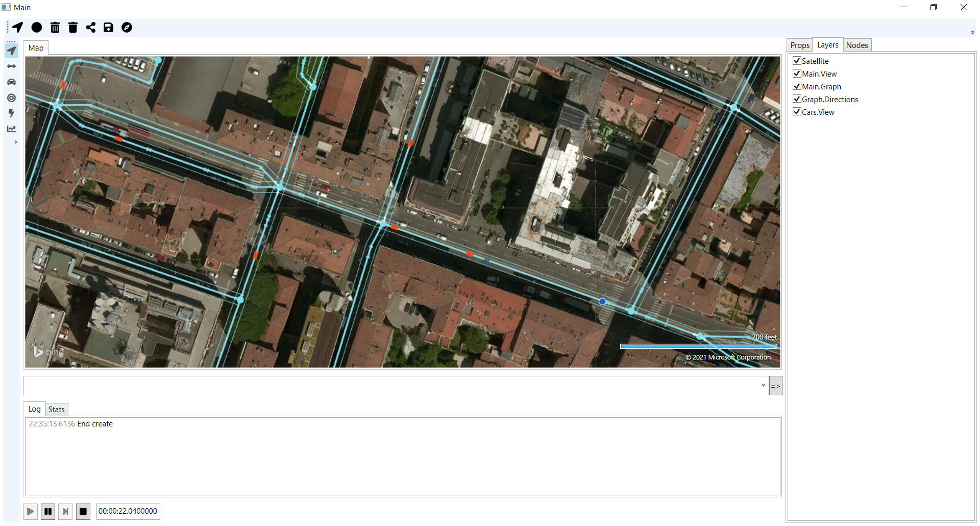Select the double-headed arrow tool

[11, 66]
